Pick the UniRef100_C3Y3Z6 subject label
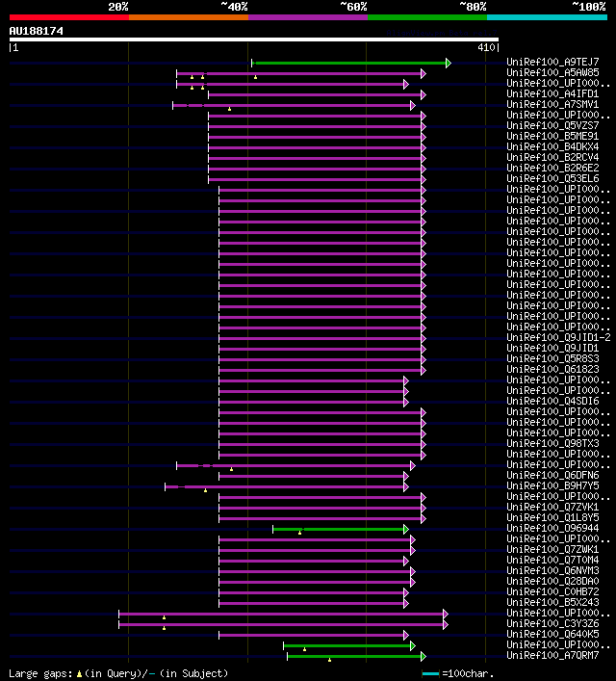This screenshot has width=616, height=681. [552, 623]
